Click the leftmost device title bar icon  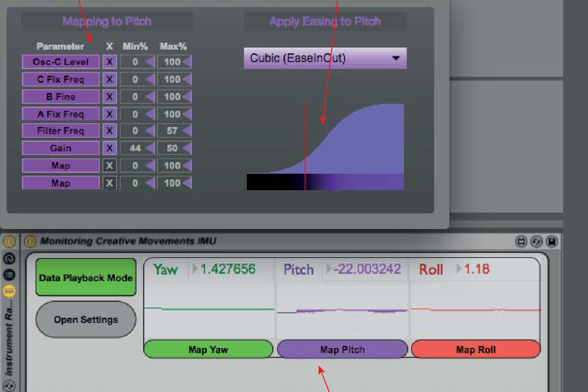(x=521, y=241)
